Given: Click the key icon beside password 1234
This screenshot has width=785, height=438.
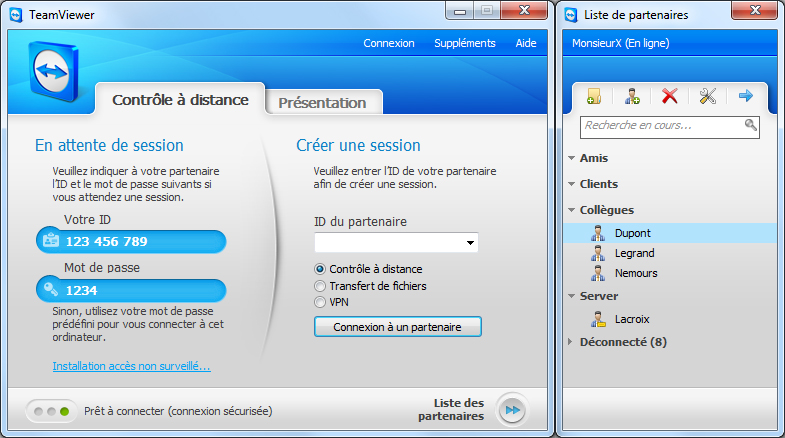Looking at the screenshot, I should pyautogui.click(x=51, y=289).
